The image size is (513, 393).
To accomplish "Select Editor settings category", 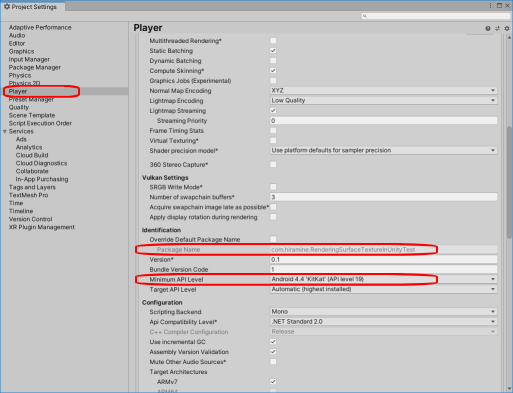I will (x=17, y=43).
